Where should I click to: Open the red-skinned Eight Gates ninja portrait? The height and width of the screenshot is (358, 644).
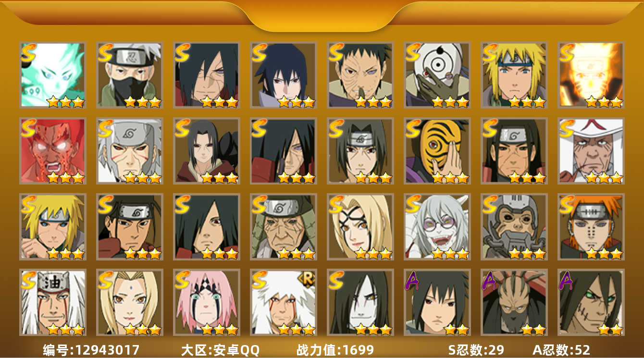coord(52,150)
